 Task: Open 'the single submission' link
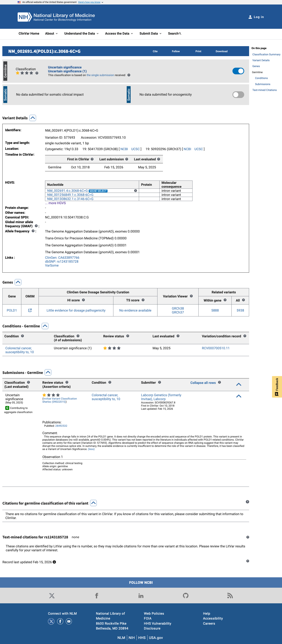point(100,75)
